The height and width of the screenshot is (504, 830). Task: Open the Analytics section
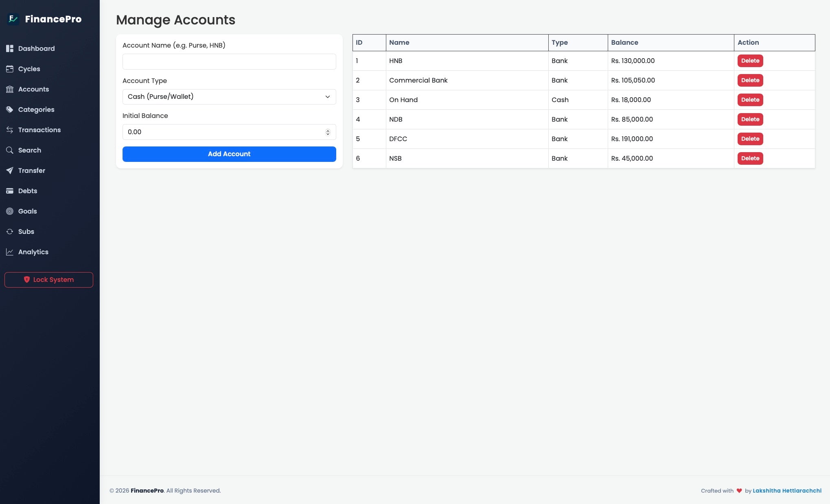[50, 252]
